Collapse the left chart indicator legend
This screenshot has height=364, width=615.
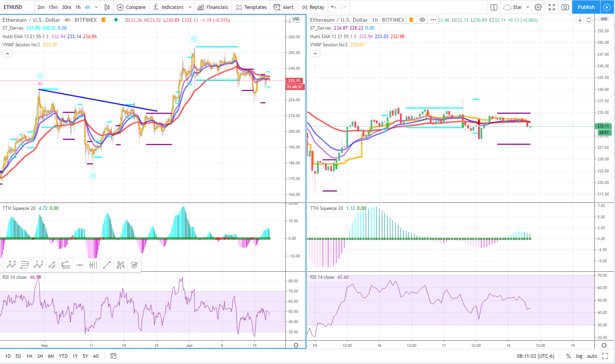[x=7, y=54]
